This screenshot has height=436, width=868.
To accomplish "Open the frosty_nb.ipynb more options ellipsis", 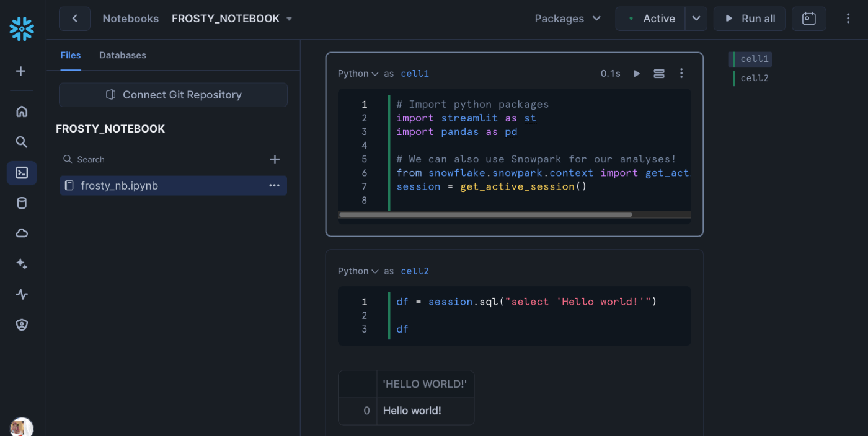I will (x=274, y=185).
